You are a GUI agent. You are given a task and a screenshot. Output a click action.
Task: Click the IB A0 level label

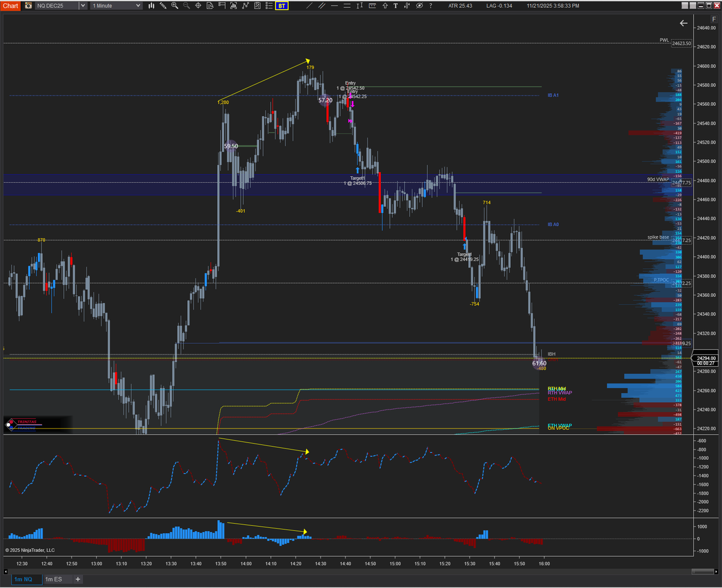[x=553, y=224]
